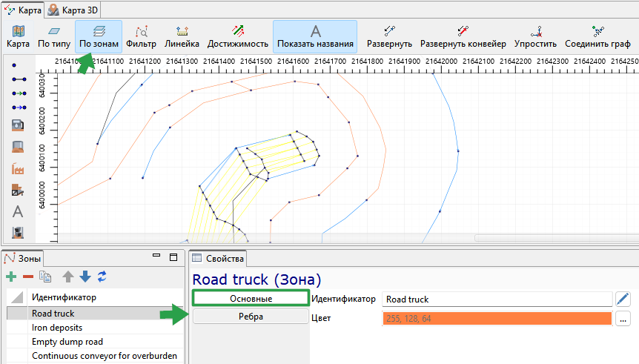639x364 pixels.
Task: Click the Основные section button
Action: (251, 298)
